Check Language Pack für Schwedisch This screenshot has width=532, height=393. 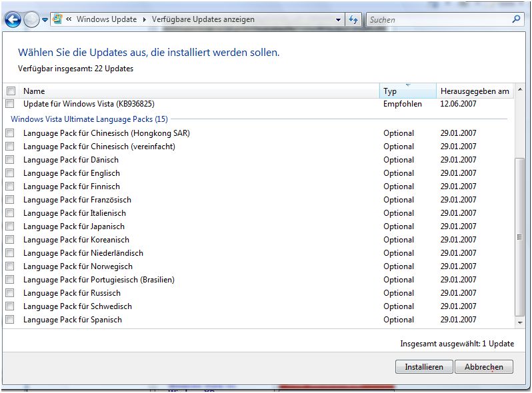click(x=10, y=306)
